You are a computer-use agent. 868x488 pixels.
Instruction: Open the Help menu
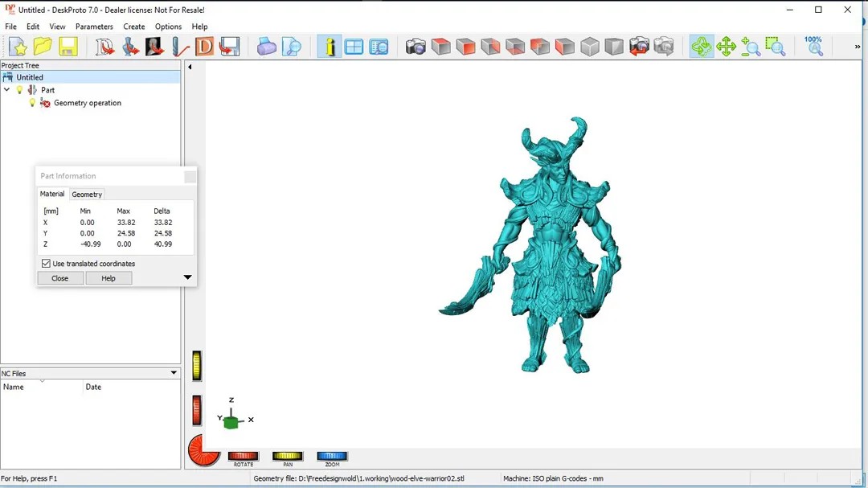tap(200, 27)
